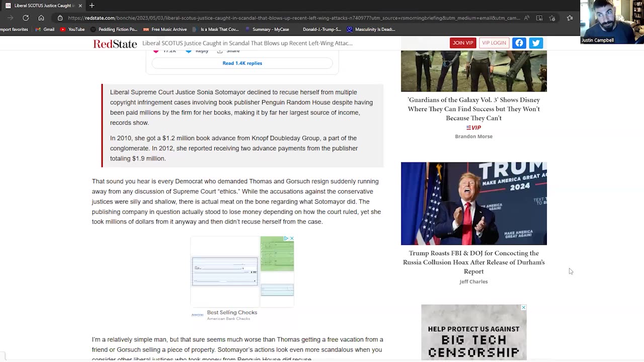This screenshot has width=644, height=362.
Task: Click the Justin Campbell webcam overlay
Action: 612,22
